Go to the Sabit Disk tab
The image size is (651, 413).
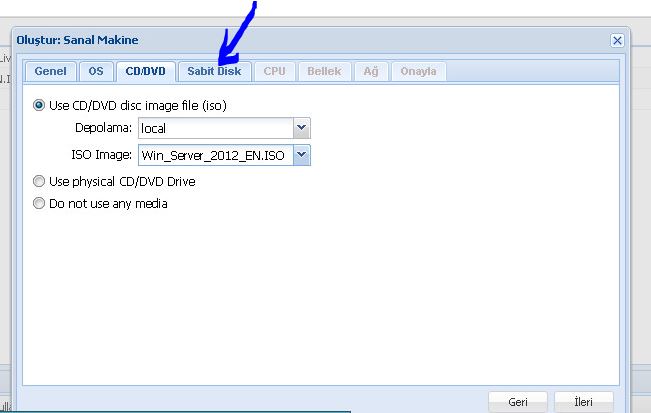(x=214, y=72)
